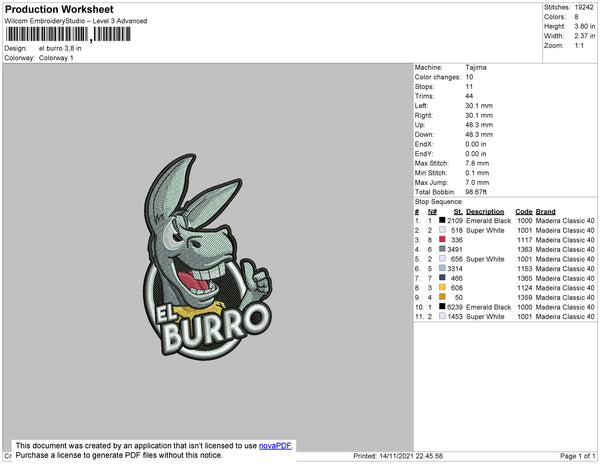Click 'Wilcom EmbroideryStudio – Level 3 Advanced' text

75,21
